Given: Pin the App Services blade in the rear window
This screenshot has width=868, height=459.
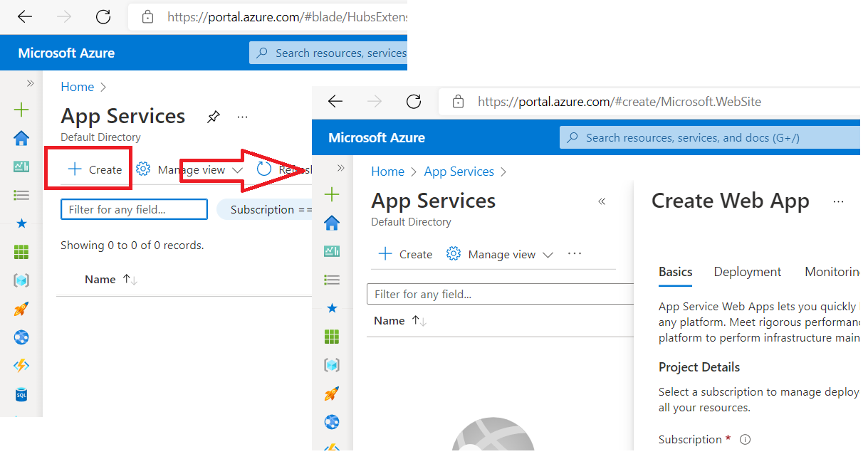Looking at the screenshot, I should click(213, 117).
